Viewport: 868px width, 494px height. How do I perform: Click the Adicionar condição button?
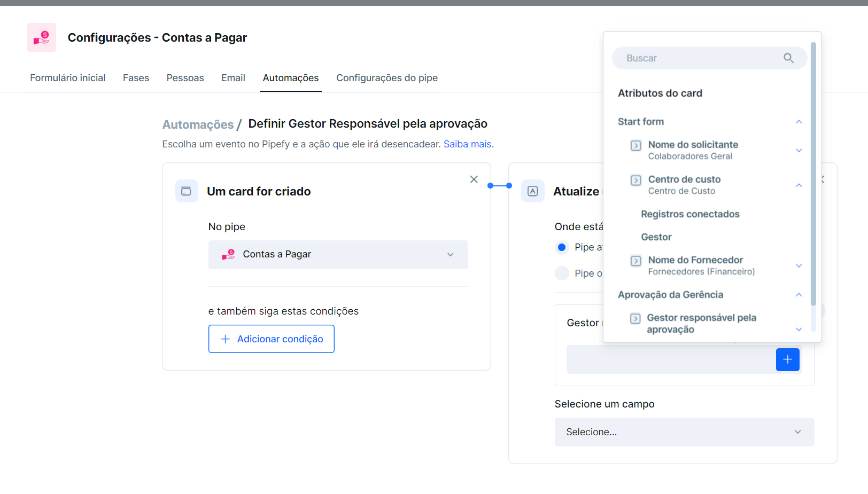272,339
